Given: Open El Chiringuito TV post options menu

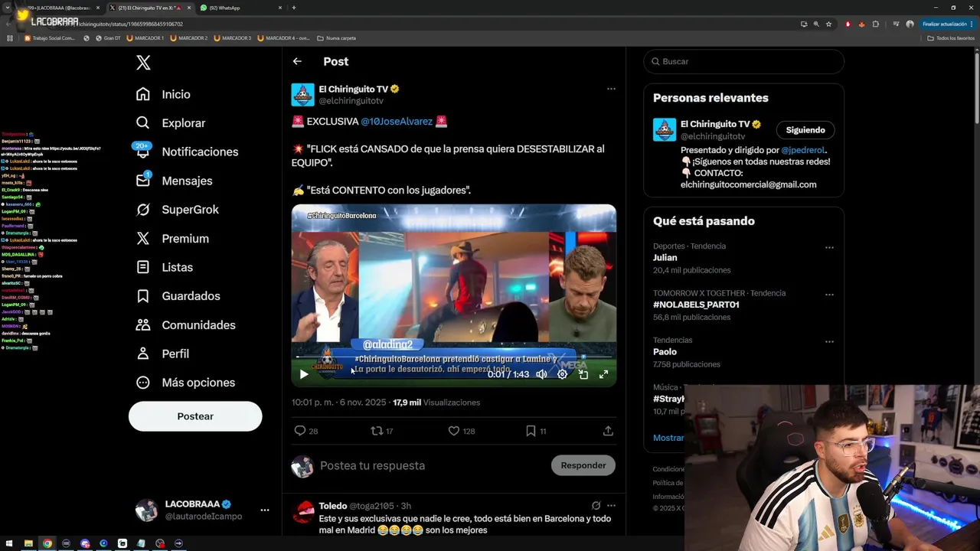Looking at the screenshot, I should coord(611,89).
